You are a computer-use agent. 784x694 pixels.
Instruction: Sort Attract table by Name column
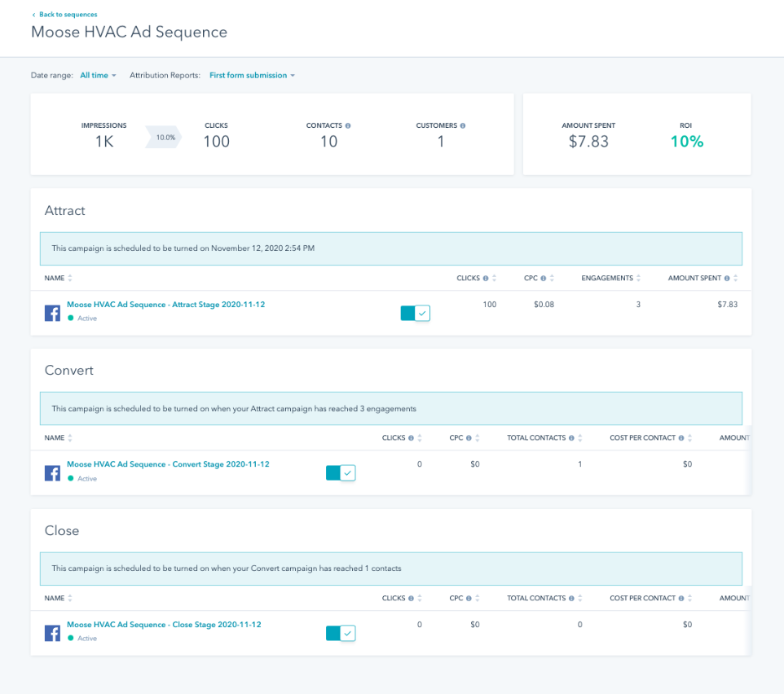click(x=70, y=279)
